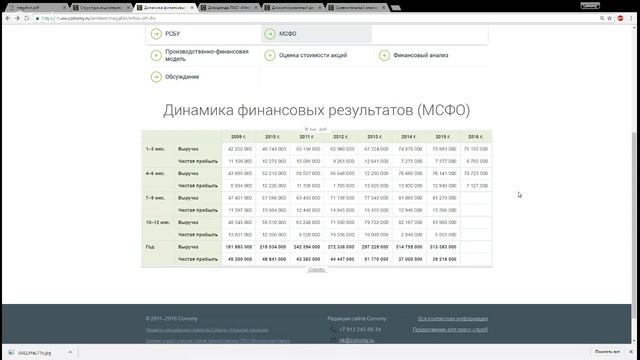
Task: Go back with the browser back arrow
Action: pos(8,18)
